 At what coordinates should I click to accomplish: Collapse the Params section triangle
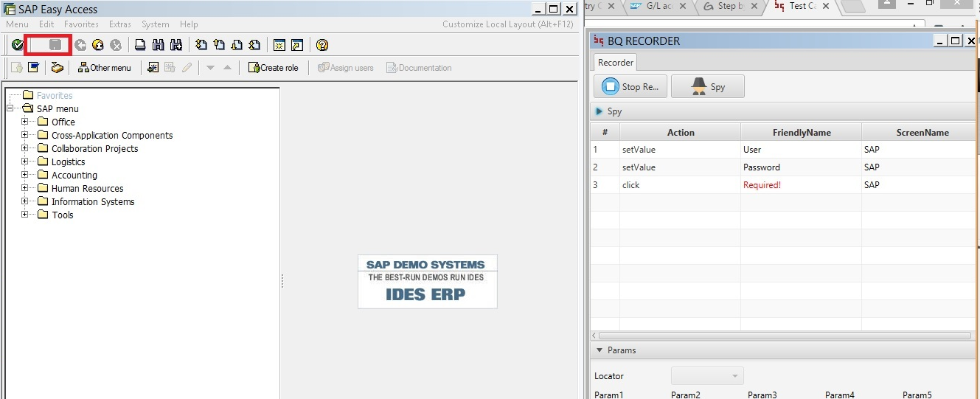tap(599, 350)
